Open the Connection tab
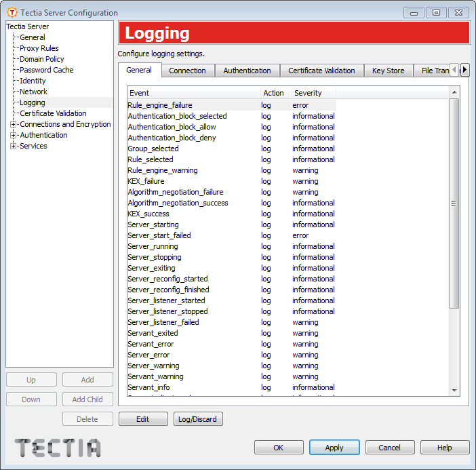 tap(187, 71)
